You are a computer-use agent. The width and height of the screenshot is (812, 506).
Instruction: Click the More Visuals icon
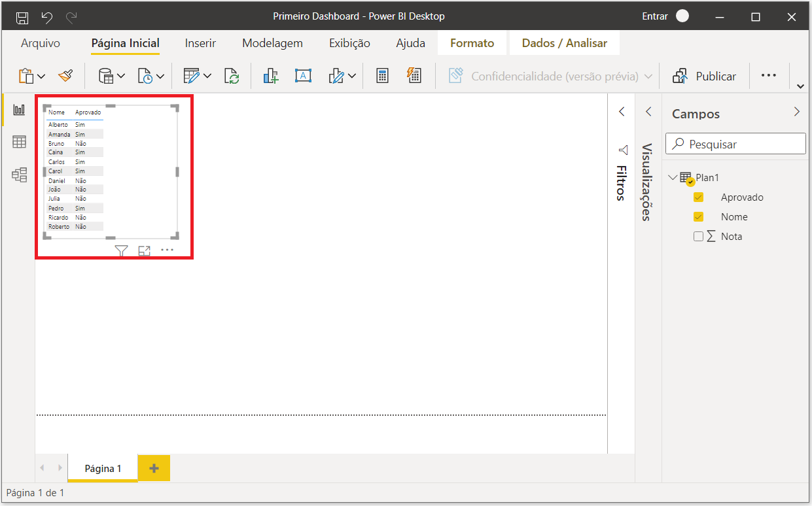click(336, 76)
